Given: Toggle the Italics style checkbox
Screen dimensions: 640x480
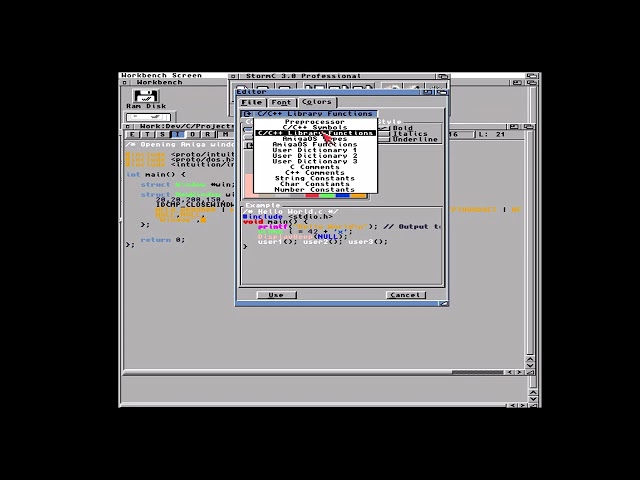Looking at the screenshot, I should coord(384,134).
